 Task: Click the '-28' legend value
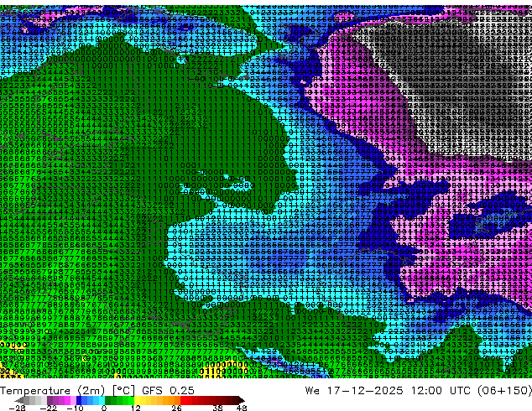pos(17,408)
